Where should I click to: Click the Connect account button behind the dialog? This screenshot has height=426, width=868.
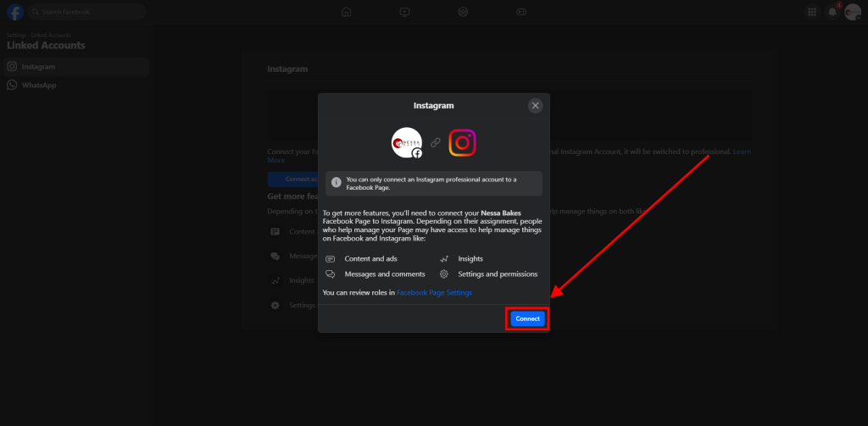(x=292, y=180)
